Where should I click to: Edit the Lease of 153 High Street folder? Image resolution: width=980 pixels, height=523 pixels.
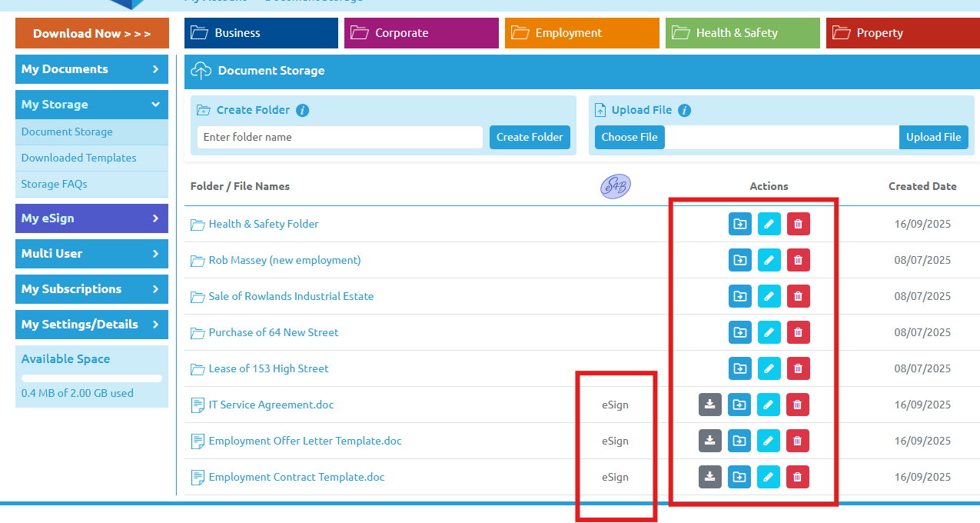click(x=769, y=368)
